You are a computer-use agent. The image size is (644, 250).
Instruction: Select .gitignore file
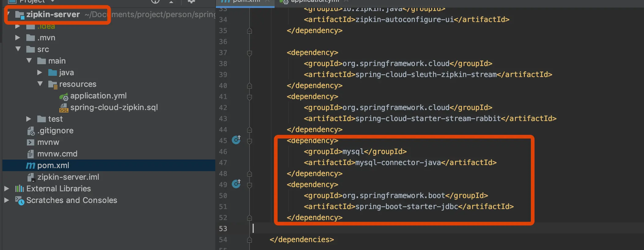55,131
